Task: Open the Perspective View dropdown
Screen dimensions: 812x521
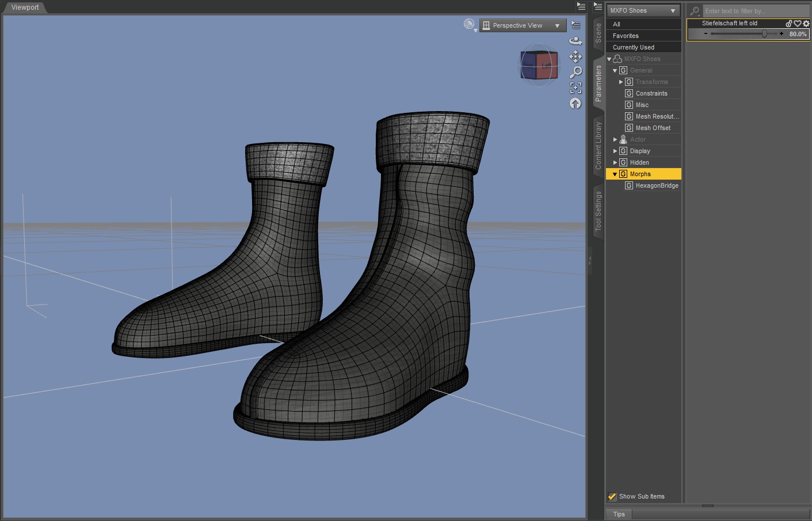Action: (x=523, y=25)
